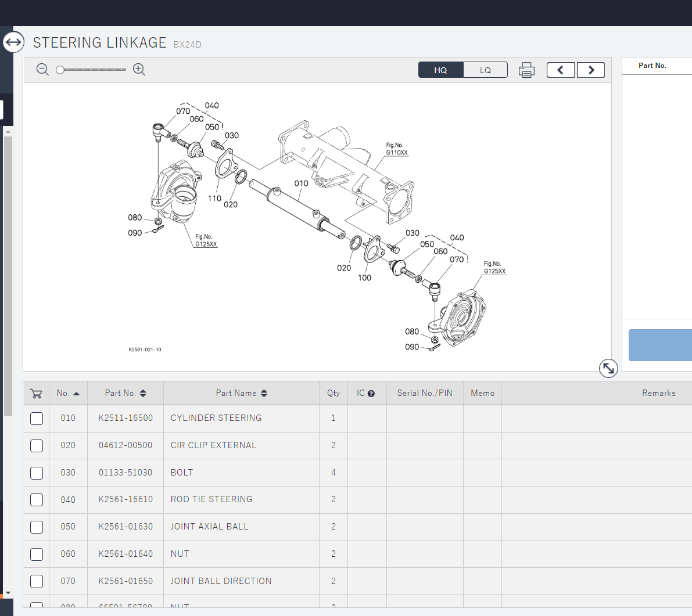The height and width of the screenshot is (616, 692).
Task: Click part number K2561-01640
Action: [126, 554]
